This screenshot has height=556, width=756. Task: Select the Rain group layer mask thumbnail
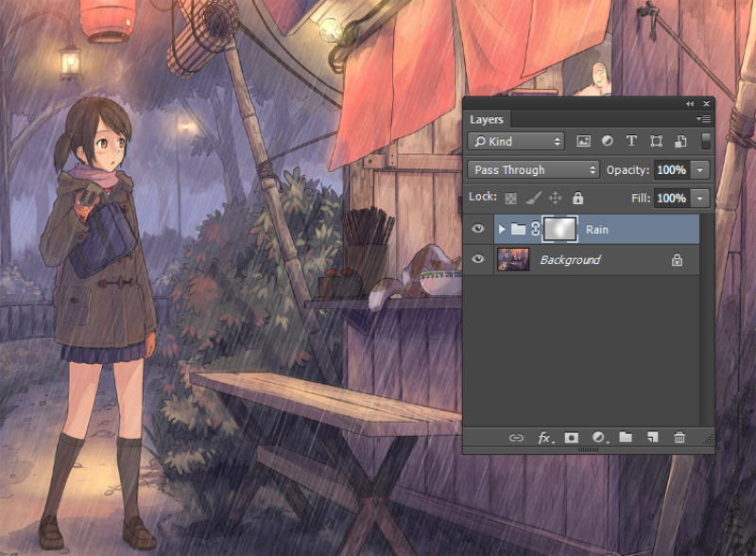[559, 229]
